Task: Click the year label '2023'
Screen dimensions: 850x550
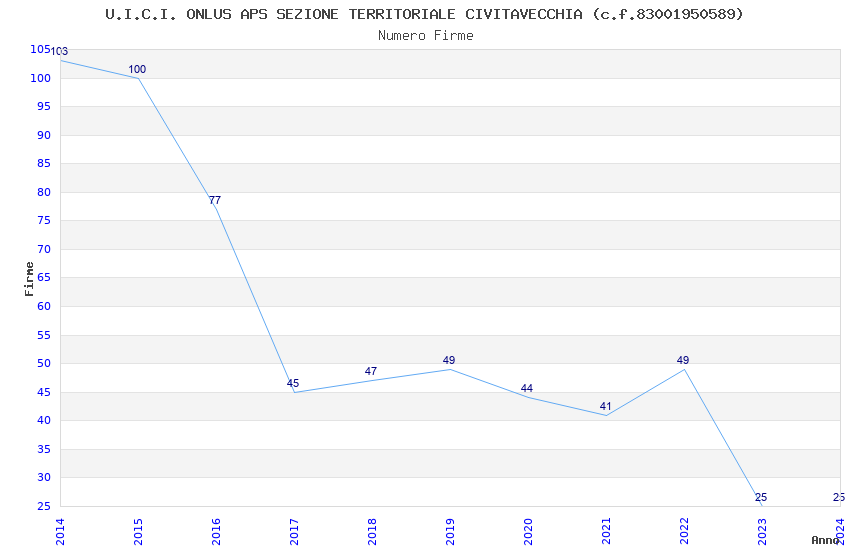Action: (763, 532)
